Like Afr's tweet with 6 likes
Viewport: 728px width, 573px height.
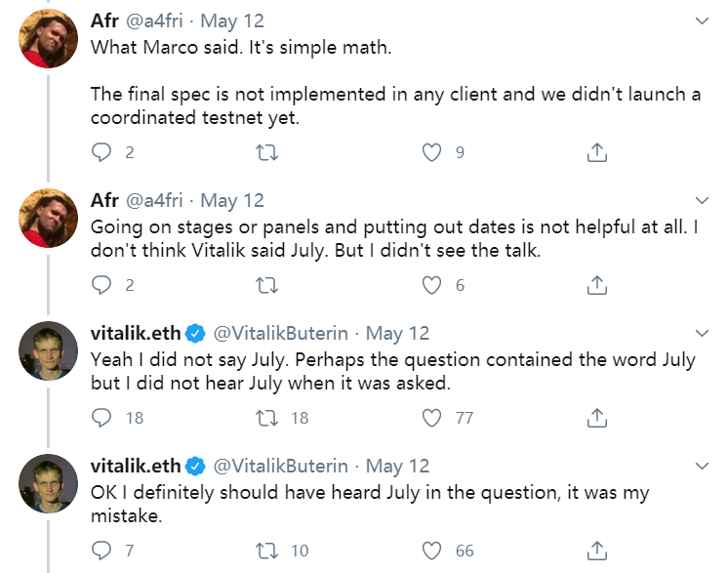432,285
